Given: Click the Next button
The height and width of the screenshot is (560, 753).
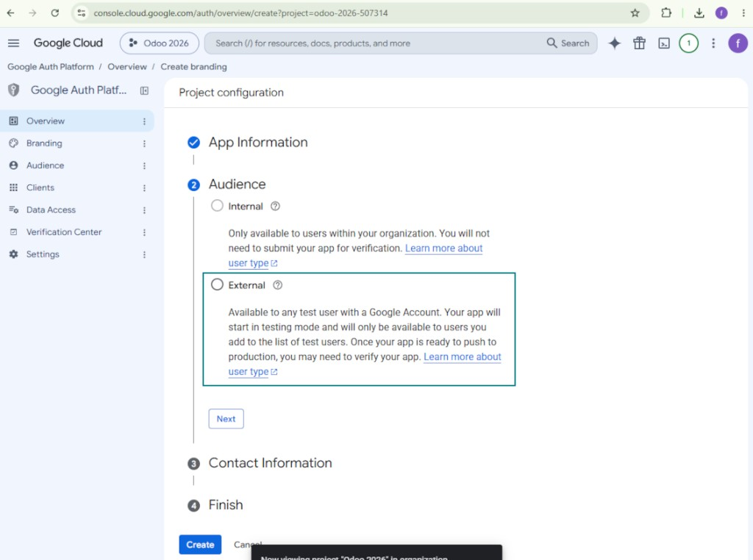Looking at the screenshot, I should click(x=226, y=419).
